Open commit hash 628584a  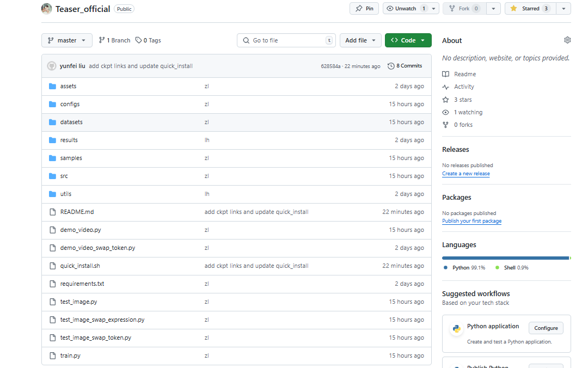[331, 66]
